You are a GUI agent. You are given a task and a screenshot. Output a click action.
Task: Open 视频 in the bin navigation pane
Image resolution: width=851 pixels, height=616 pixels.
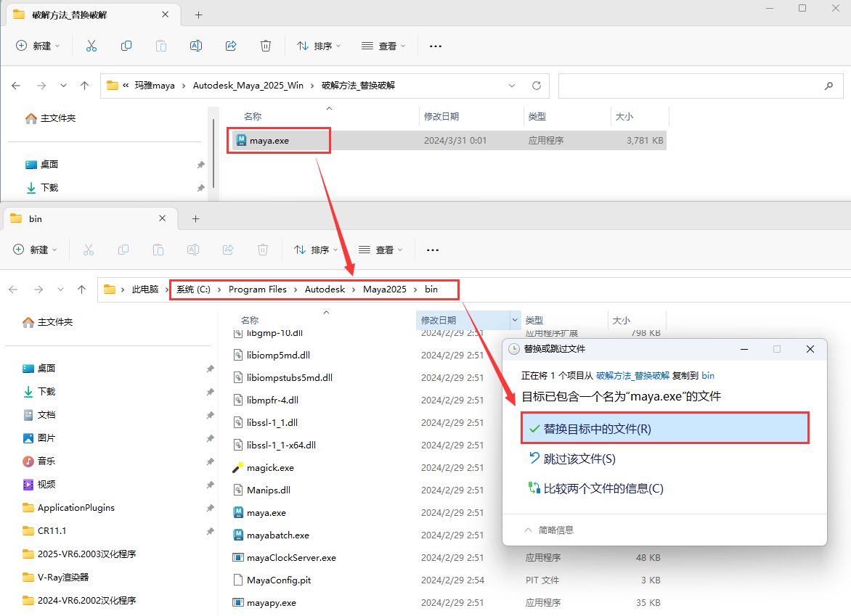[40, 485]
